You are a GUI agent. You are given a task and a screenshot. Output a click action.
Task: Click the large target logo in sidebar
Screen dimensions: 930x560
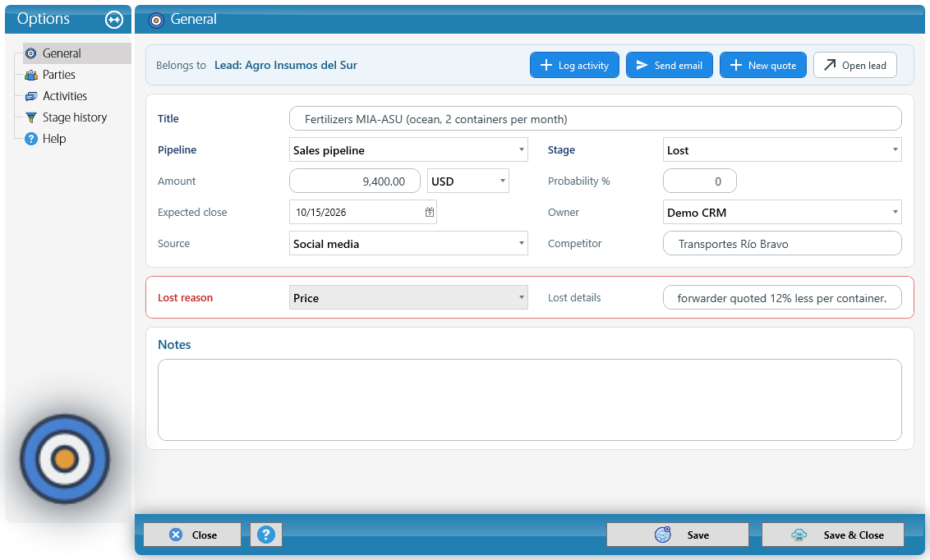click(x=65, y=459)
